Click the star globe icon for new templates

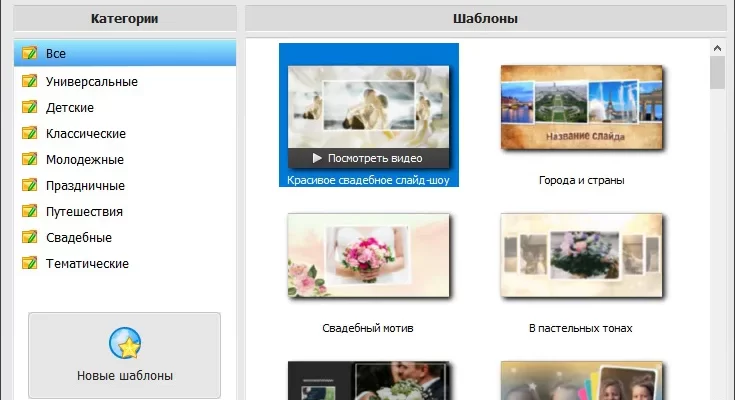125,343
